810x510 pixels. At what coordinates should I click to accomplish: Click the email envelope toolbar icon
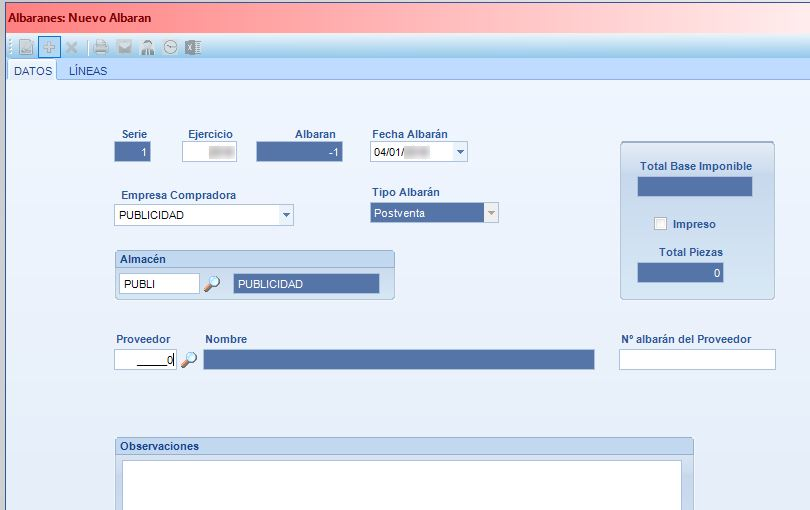[x=124, y=48]
